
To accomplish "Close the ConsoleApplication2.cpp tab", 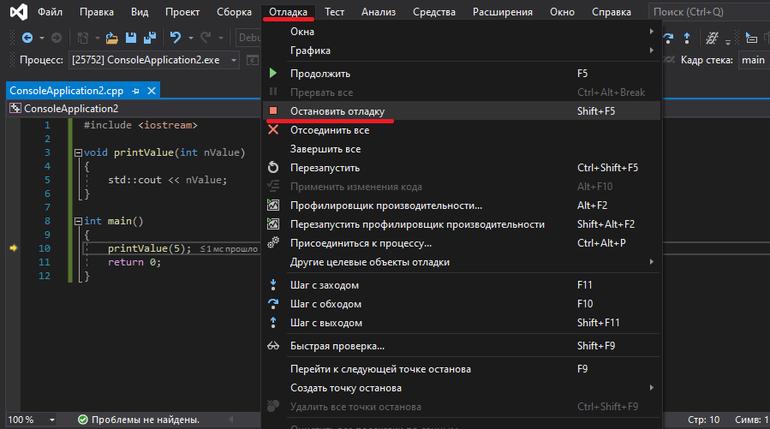I will (152, 90).
